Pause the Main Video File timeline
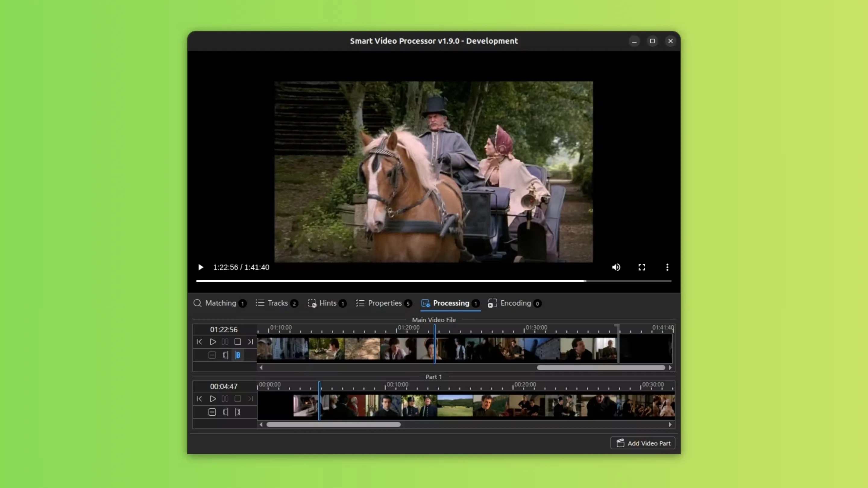The height and width of the screenshot is (488, 868). [225, 342]
